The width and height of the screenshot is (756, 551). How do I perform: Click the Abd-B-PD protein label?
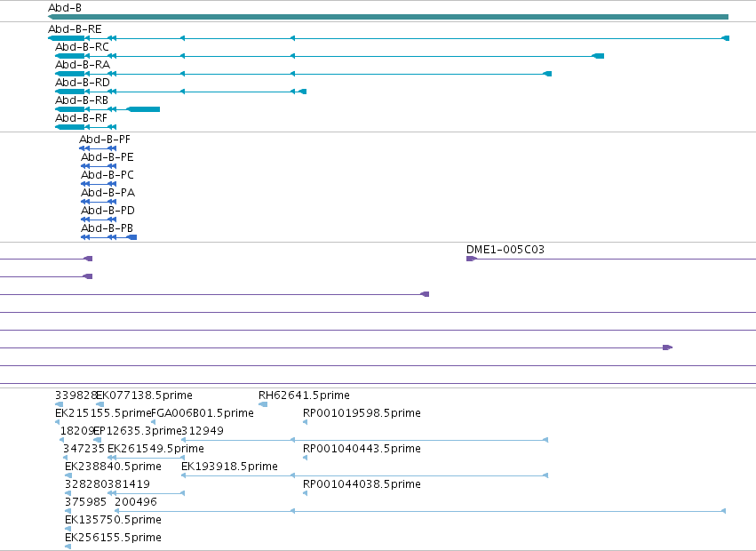[107, 211]
